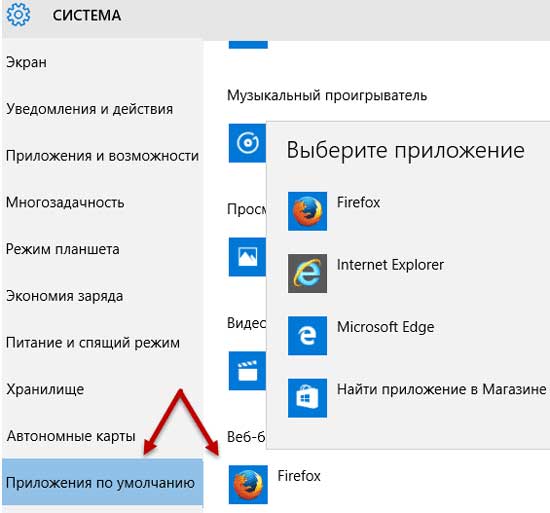The height and width of the screenshot is (513, 550).
Task: Click the Музыкальный проигрыватель heading
Action: (x=327, y=95)
